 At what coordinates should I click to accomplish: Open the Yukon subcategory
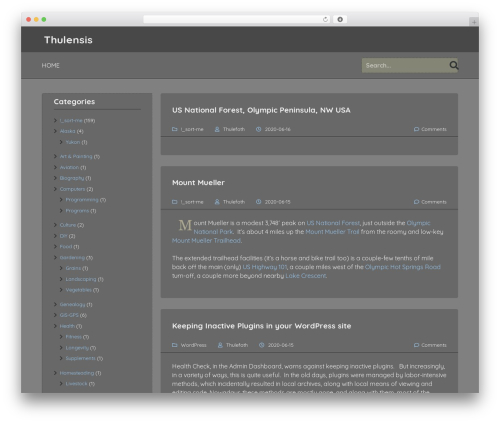pyautogui.click(x=73, y=142)
